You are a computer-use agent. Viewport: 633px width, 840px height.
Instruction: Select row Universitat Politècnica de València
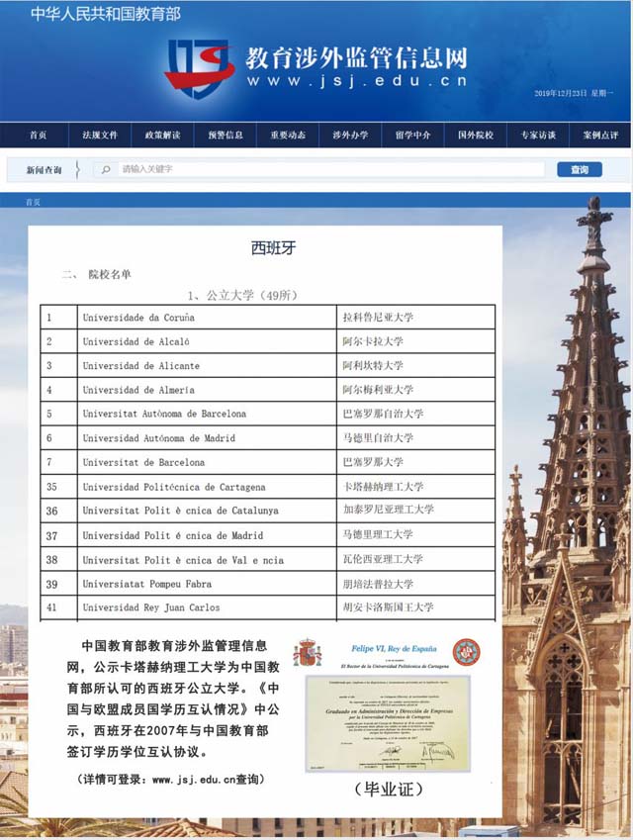click(267, 559)
